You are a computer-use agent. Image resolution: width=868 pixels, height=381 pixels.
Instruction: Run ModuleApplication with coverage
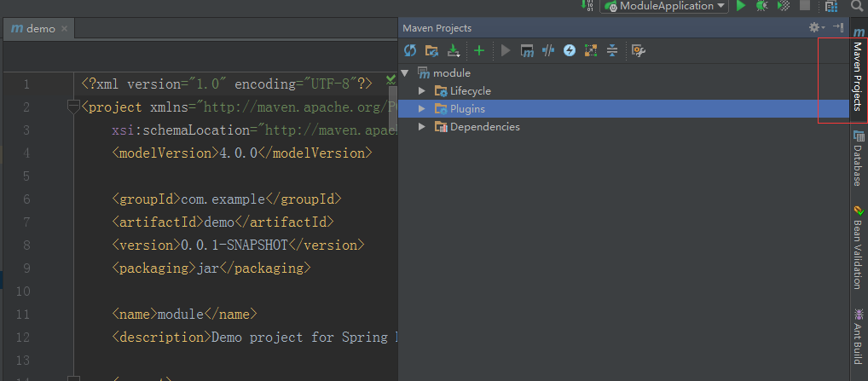784,5
